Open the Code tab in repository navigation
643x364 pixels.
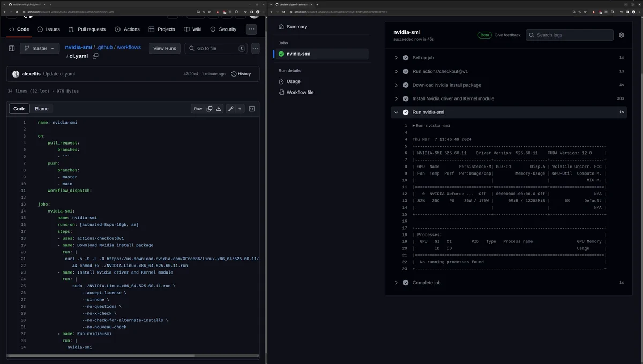coord(19,29)
